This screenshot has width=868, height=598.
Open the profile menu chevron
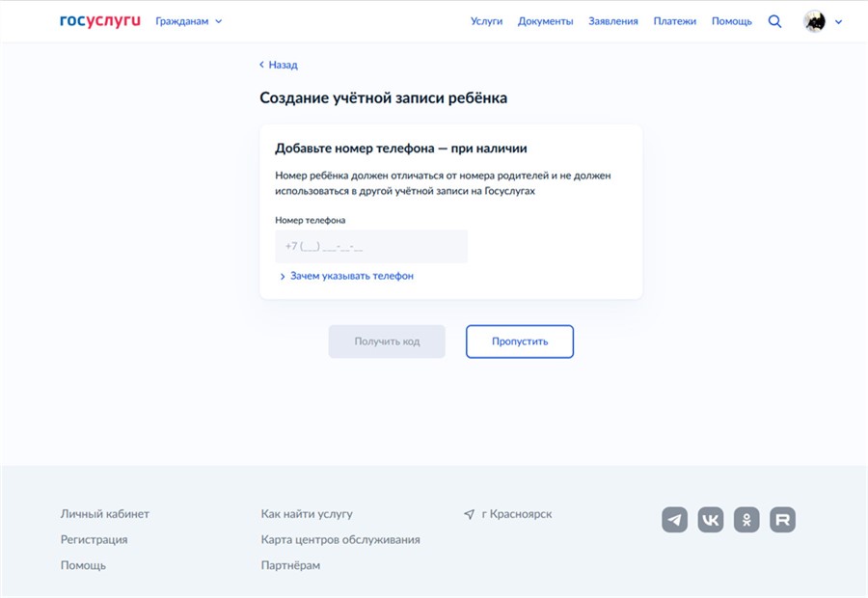[839, 22]
